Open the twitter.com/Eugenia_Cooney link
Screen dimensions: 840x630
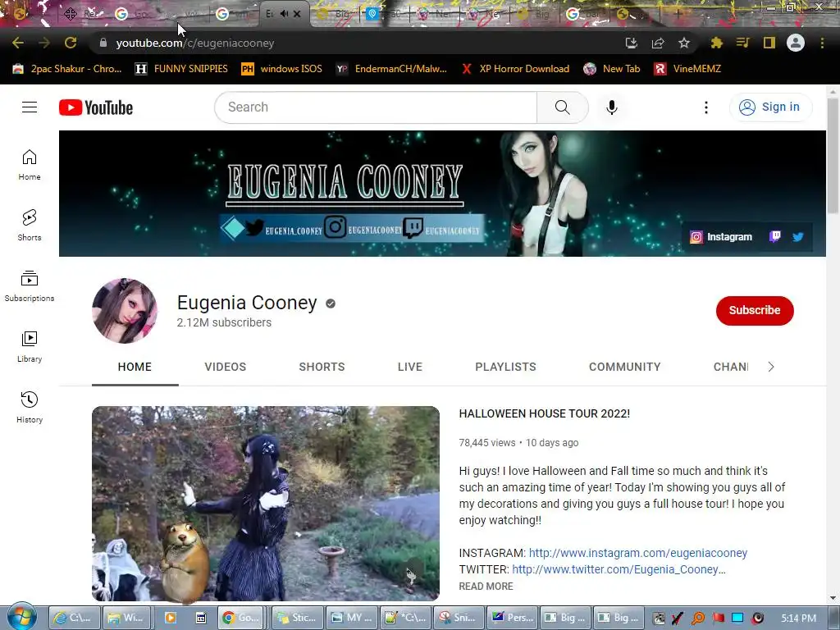(619, 569)
